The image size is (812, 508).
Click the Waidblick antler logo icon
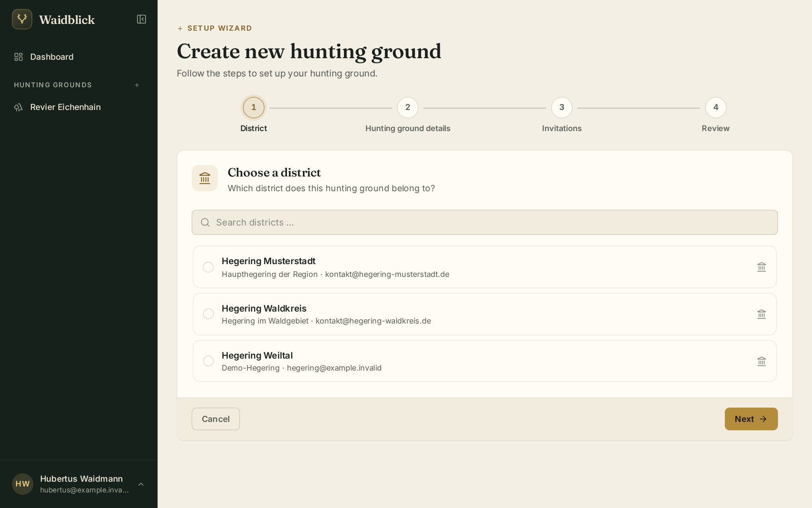[22, 19]
